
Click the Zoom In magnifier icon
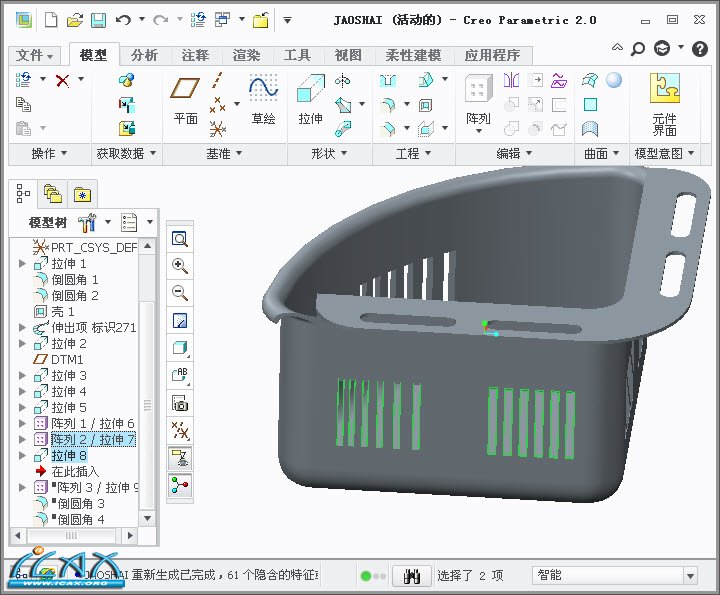180,266
